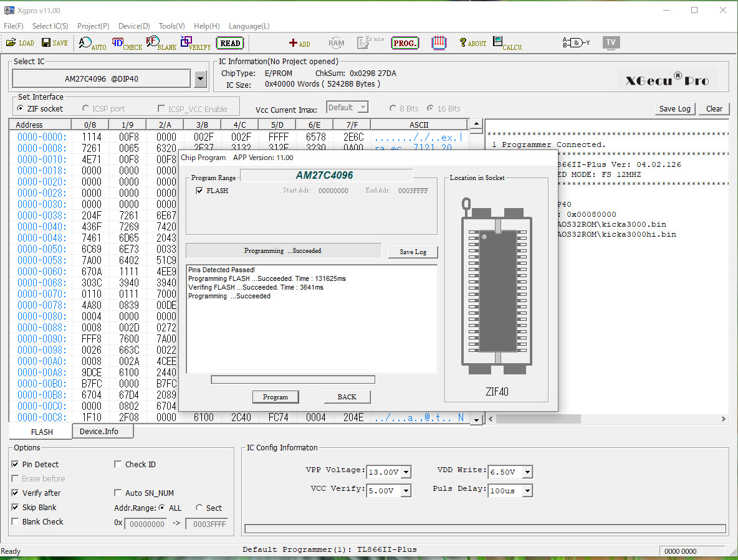Click the PROG. toolbar button

pos(405,43)
